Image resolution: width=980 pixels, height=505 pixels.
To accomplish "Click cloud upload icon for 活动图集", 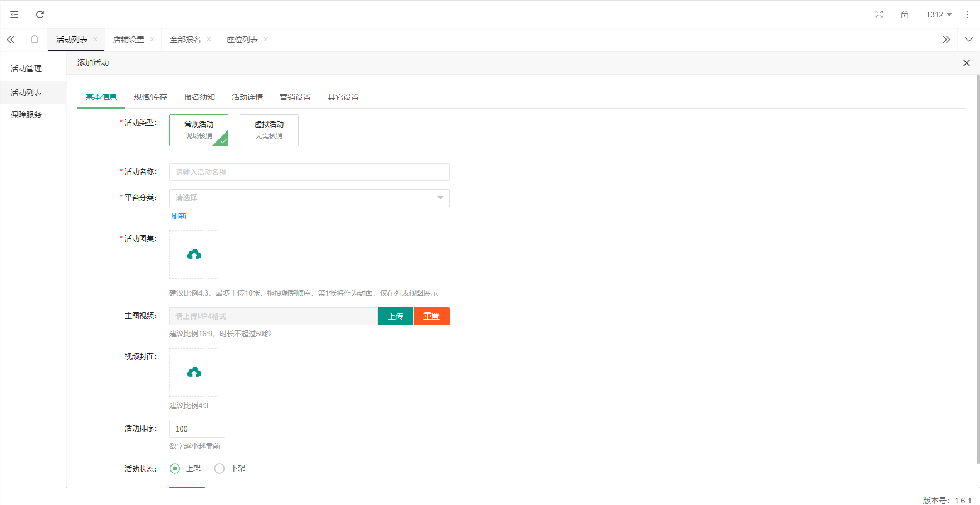I will (194, 254).
